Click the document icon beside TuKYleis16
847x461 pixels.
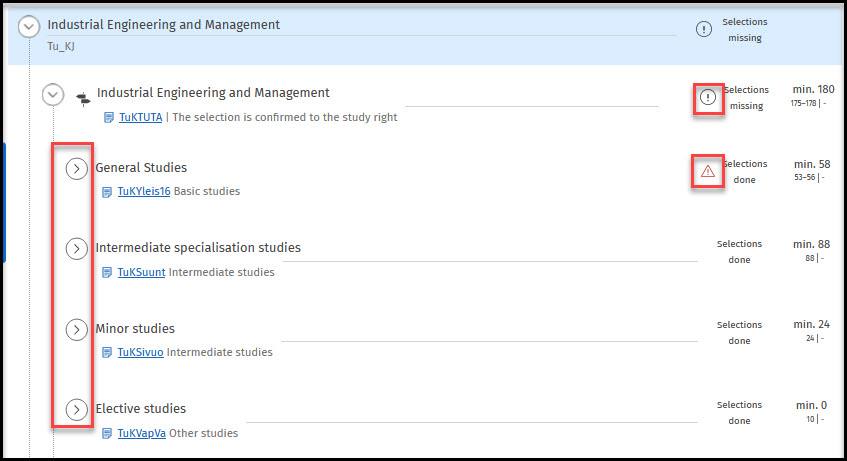[x=108, y=192]
